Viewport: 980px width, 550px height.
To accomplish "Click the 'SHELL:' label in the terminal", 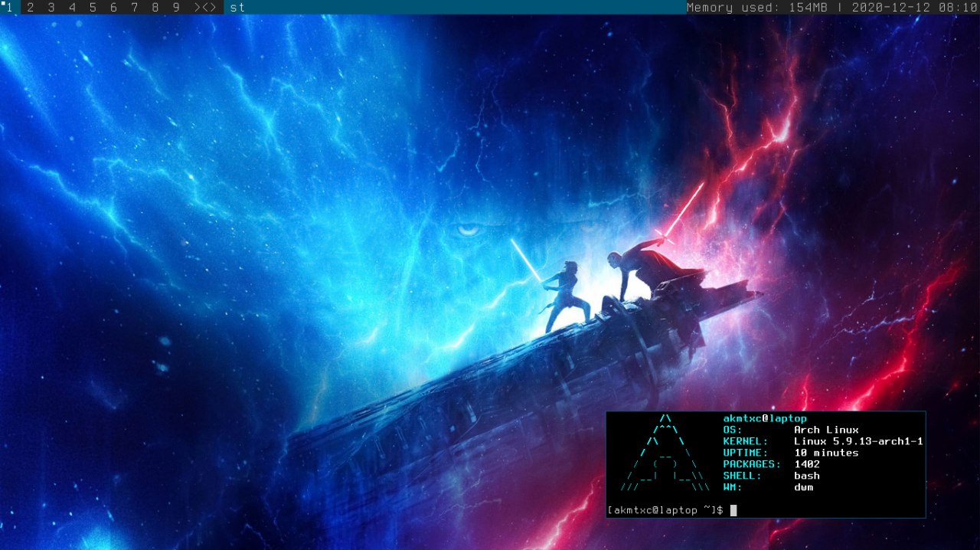I will (743, 476).
